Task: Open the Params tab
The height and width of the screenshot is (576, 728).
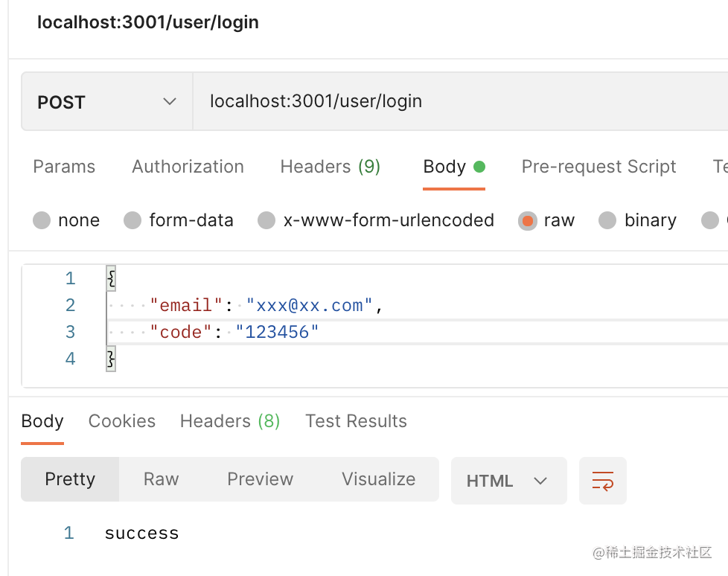Action: pos(64,167)
